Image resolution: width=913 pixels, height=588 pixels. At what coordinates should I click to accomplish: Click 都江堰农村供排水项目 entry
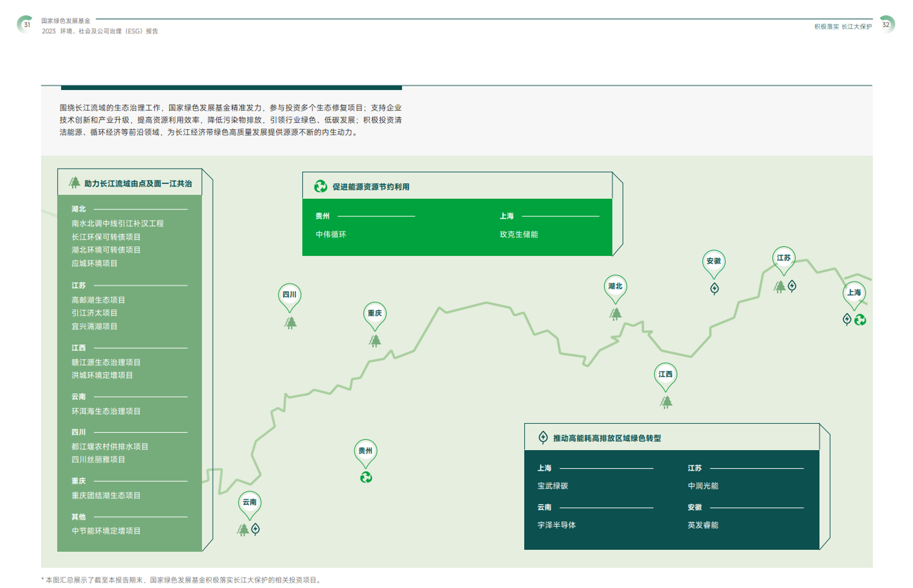110,446
